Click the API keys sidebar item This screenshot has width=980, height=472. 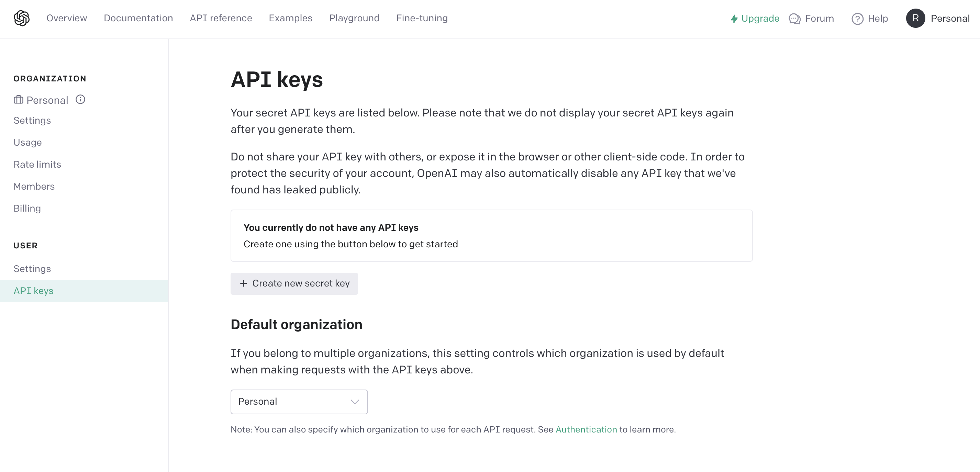tap(33, 291)
